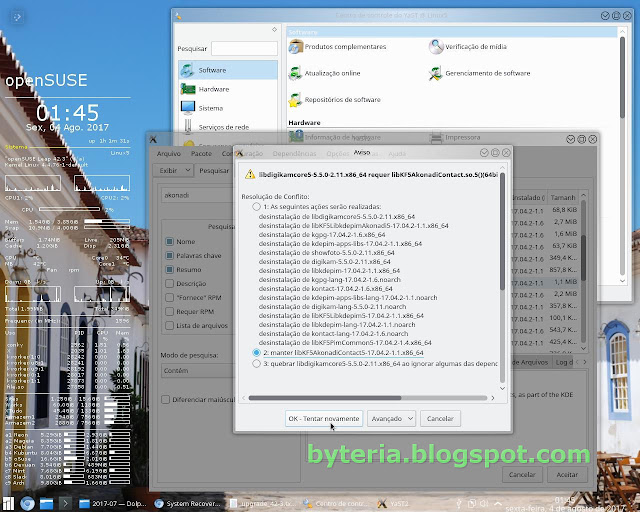Click Instalado column header
Image resolution: width=640 pixels, height=512 pixels.
click(529, 197)
